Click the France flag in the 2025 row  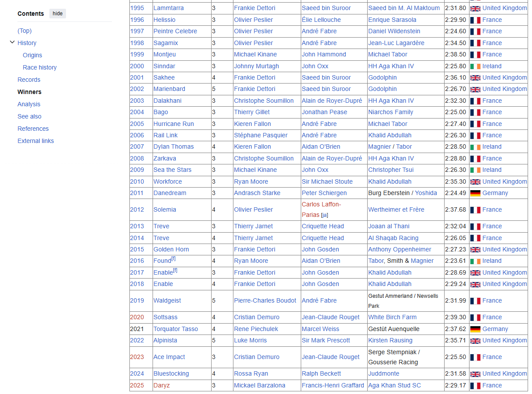pyautogui.click(x=475, y=385)
